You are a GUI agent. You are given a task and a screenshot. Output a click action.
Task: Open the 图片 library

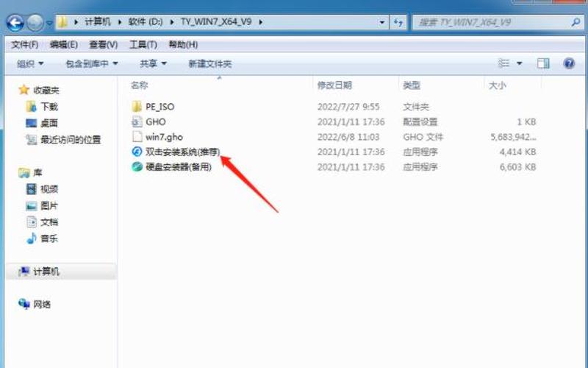[x=49, y=205]
